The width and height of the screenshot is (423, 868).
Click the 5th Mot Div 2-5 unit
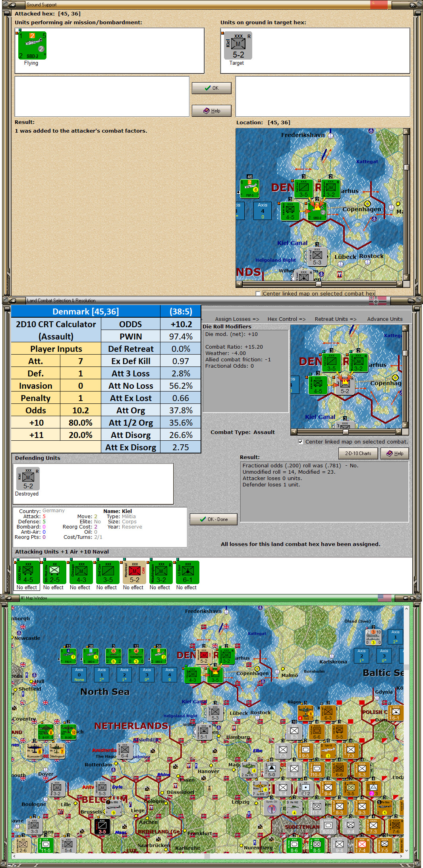tap(54, 572)
